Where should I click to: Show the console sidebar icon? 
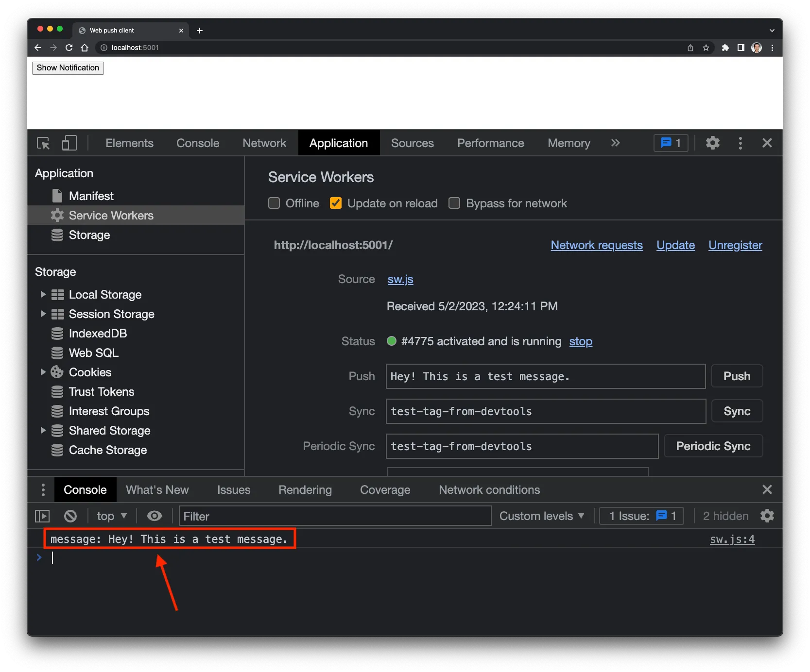(43, 516)
